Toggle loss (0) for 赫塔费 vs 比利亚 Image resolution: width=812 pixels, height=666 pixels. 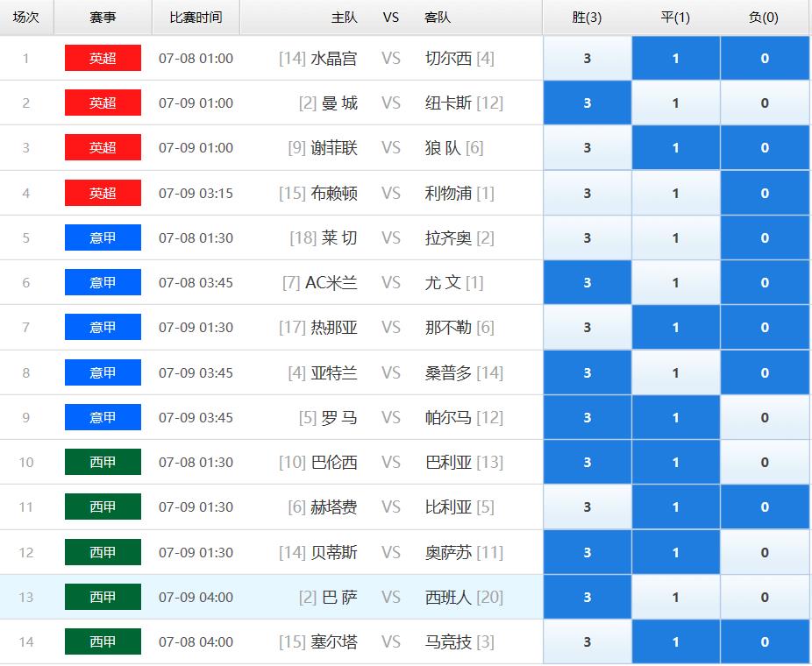[765, 507]
